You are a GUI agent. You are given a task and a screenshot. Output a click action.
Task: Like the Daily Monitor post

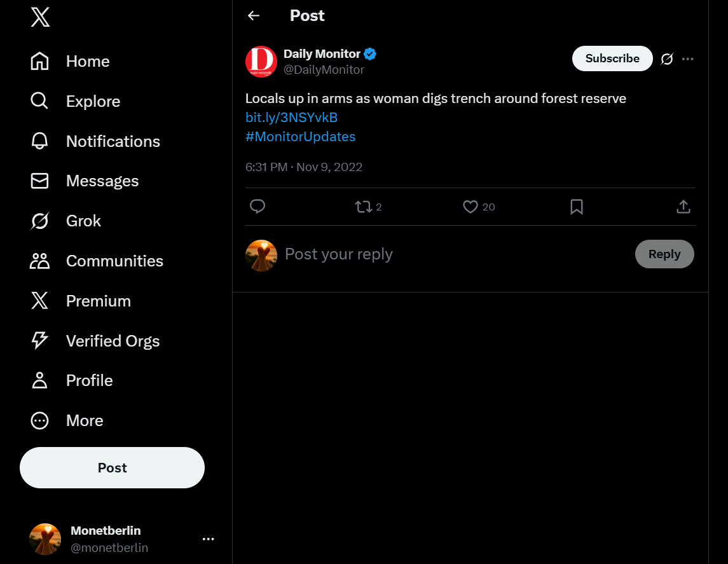pyautogui.click(x=470, y=207)
